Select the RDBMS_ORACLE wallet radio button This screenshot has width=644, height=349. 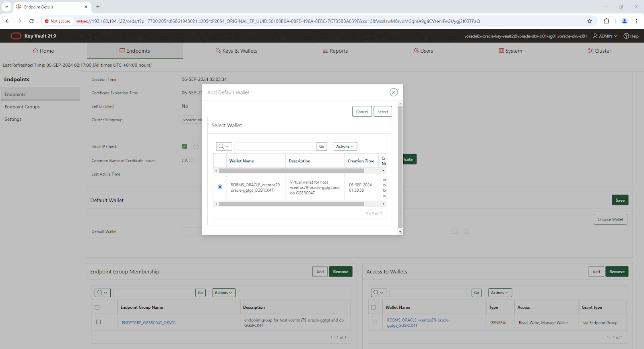(x=220, y=187)
